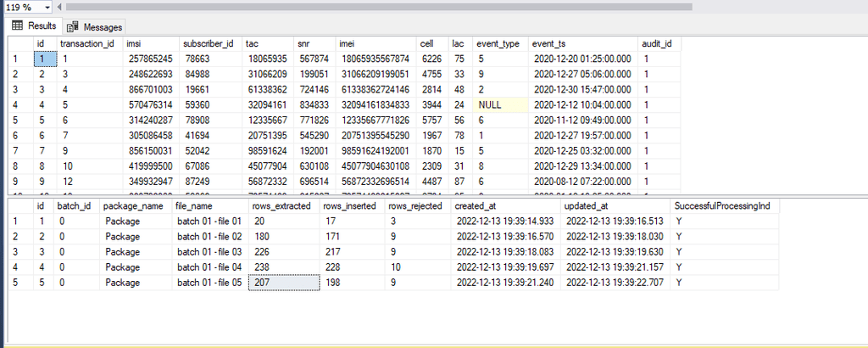Select tac cell 61338362
868x348 pixels.
click(268, 89)
